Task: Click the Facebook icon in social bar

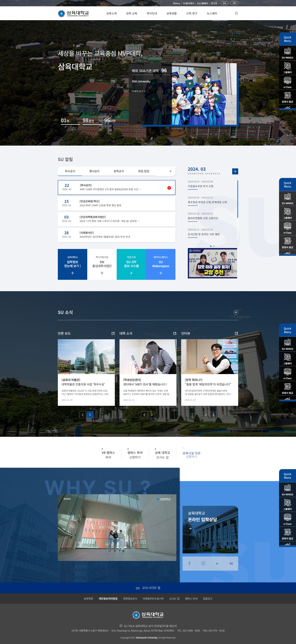Action: click(x=189, y=563)
